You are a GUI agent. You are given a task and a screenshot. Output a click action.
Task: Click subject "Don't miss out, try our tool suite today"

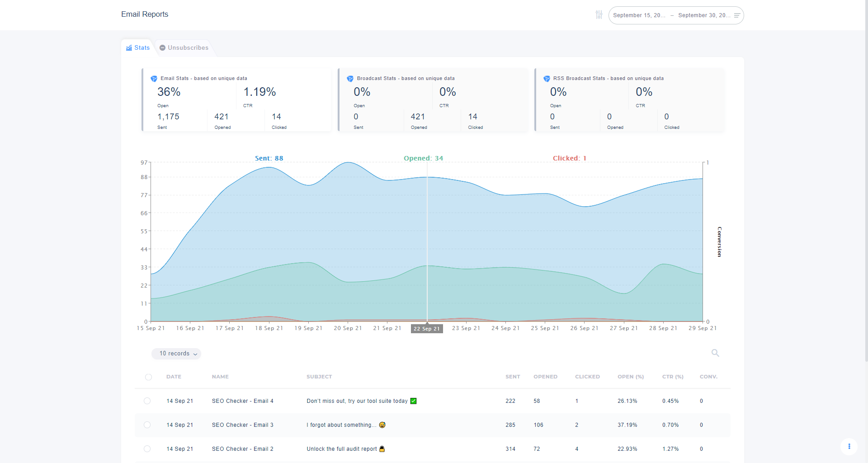(357, 401)
